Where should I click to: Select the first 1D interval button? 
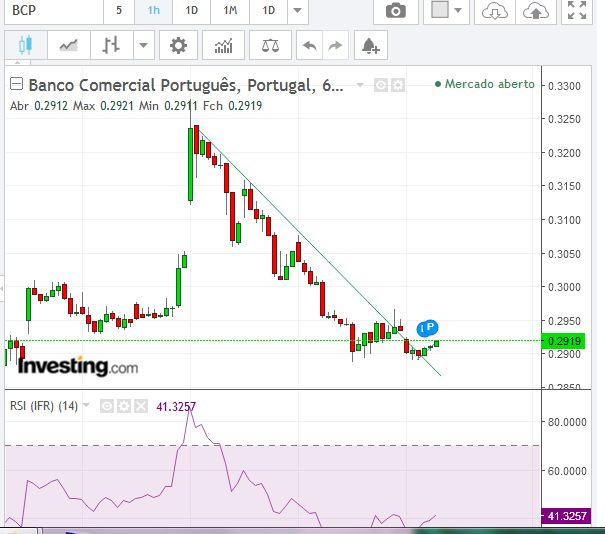(191, 10)
